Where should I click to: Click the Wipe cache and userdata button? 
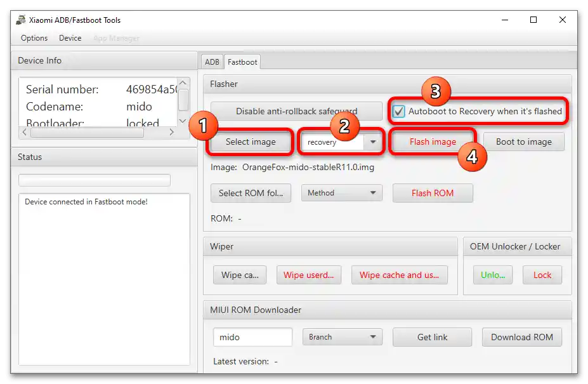click(400, 275)
